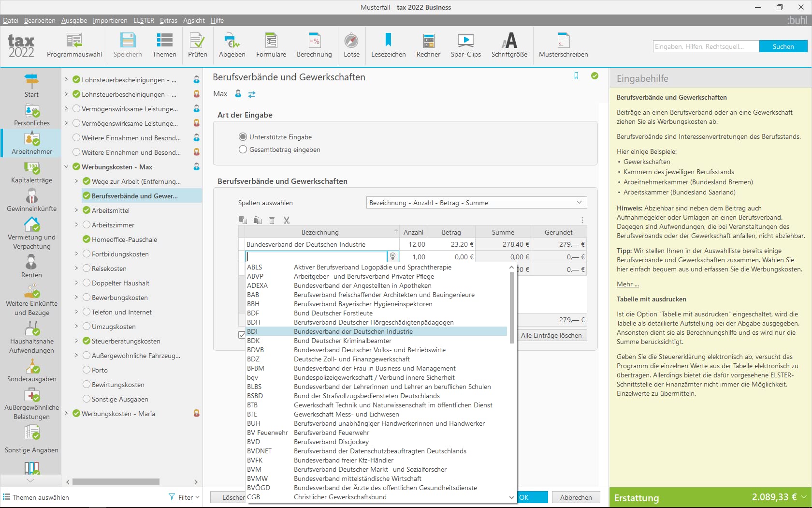
Task: Expand Wege zur Arbeit node
Action: (76, 181)
